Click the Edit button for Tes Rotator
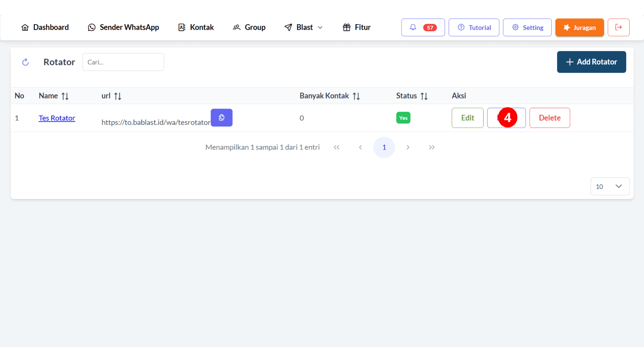Viewport: 644px width, 362px height. (468, 118)
